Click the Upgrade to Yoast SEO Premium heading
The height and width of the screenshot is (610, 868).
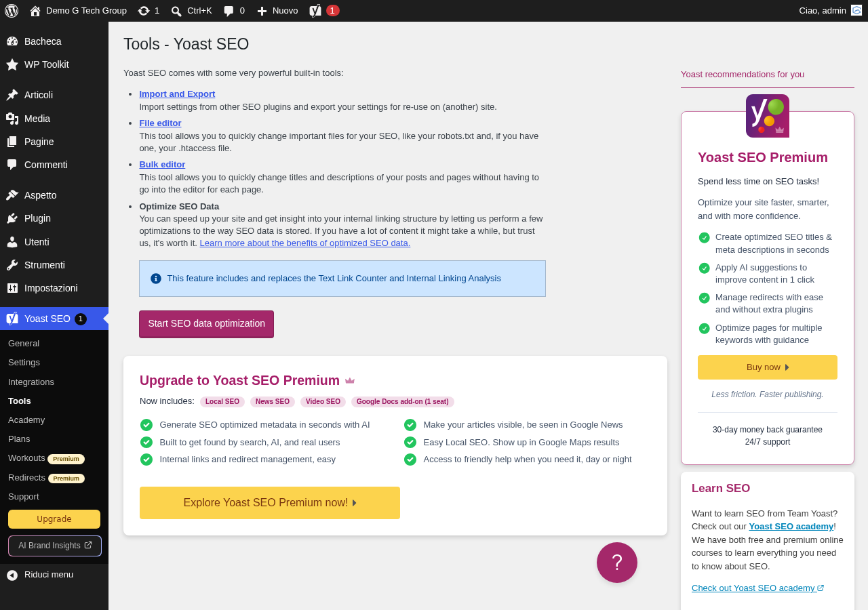239,381
